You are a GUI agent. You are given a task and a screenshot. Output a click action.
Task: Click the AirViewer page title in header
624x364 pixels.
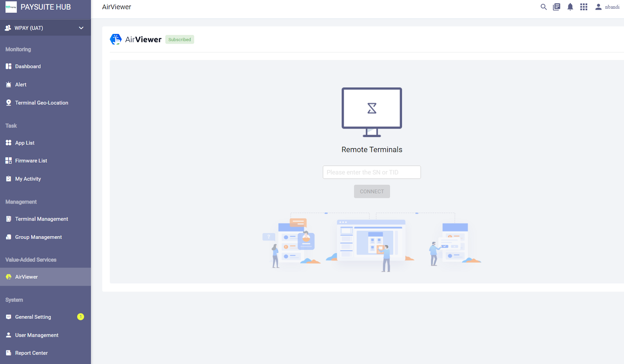117,7
